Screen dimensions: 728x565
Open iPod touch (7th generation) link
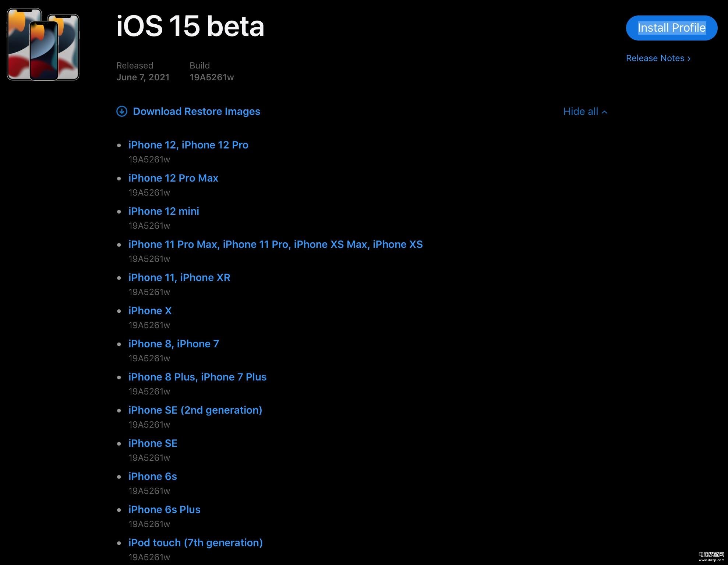tap(195, 543)
